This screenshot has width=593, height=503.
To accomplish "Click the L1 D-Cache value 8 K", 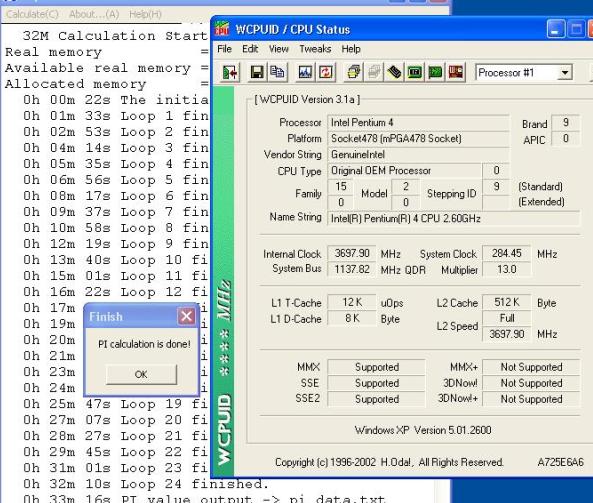I will pyautogui.click(x=352, y=318).
